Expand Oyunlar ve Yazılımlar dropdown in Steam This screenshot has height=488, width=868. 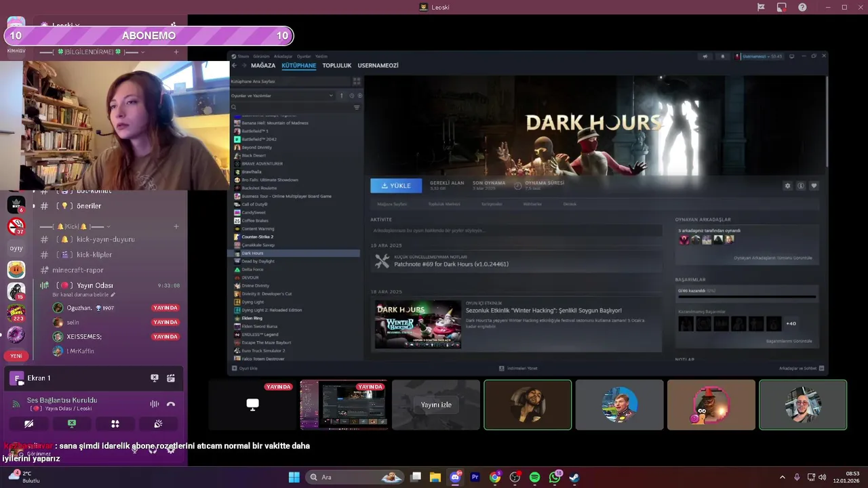pyautogui.click(x=283, y=96)
